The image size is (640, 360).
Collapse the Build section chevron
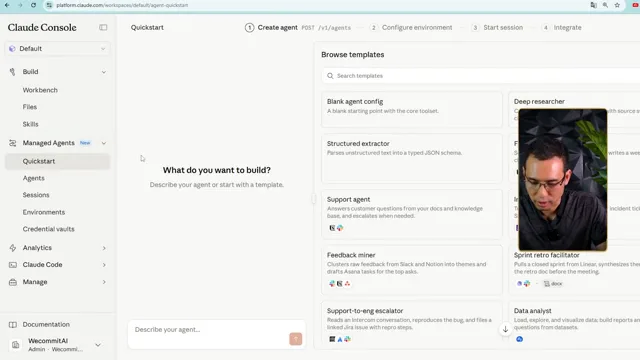pos(104,72)
